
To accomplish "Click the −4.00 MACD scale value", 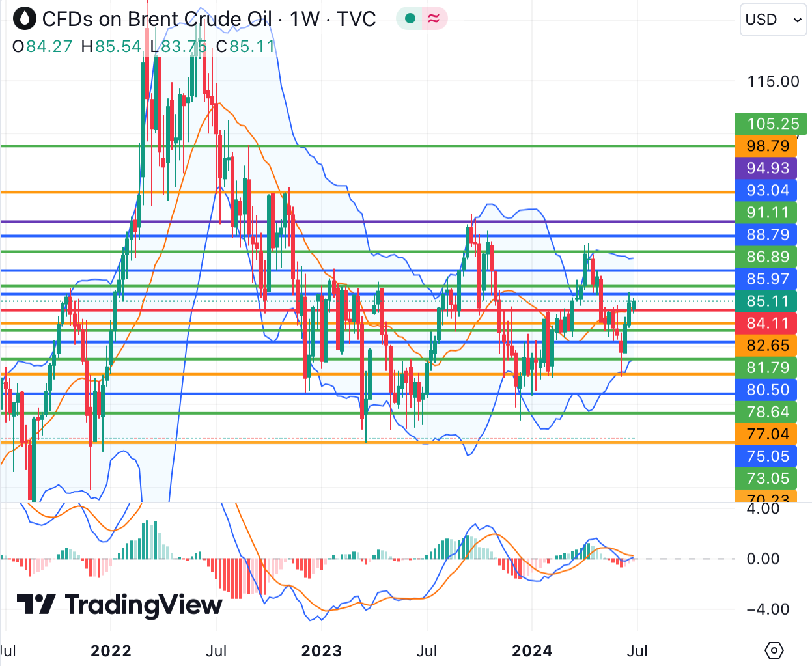I will click(767, 609).
